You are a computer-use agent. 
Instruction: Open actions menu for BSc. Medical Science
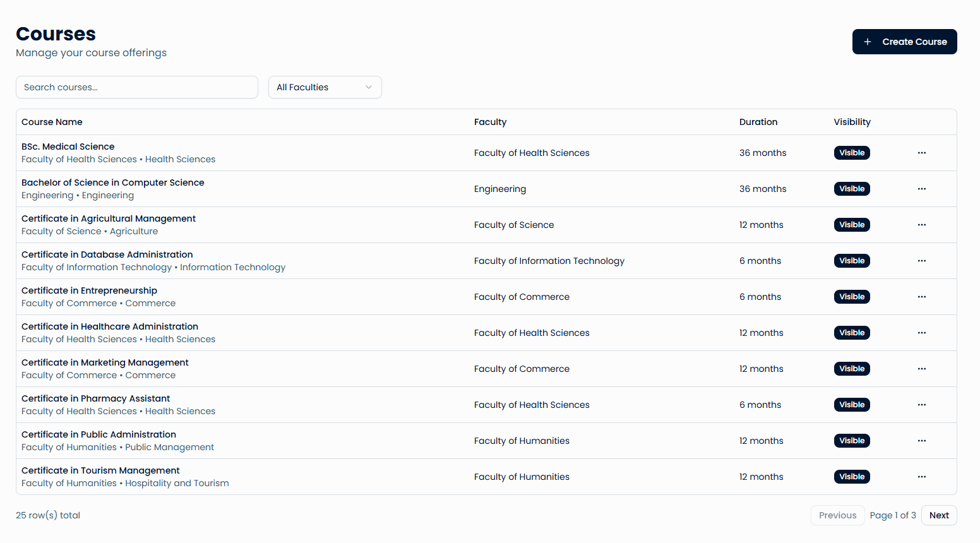(x=921, y=153)
